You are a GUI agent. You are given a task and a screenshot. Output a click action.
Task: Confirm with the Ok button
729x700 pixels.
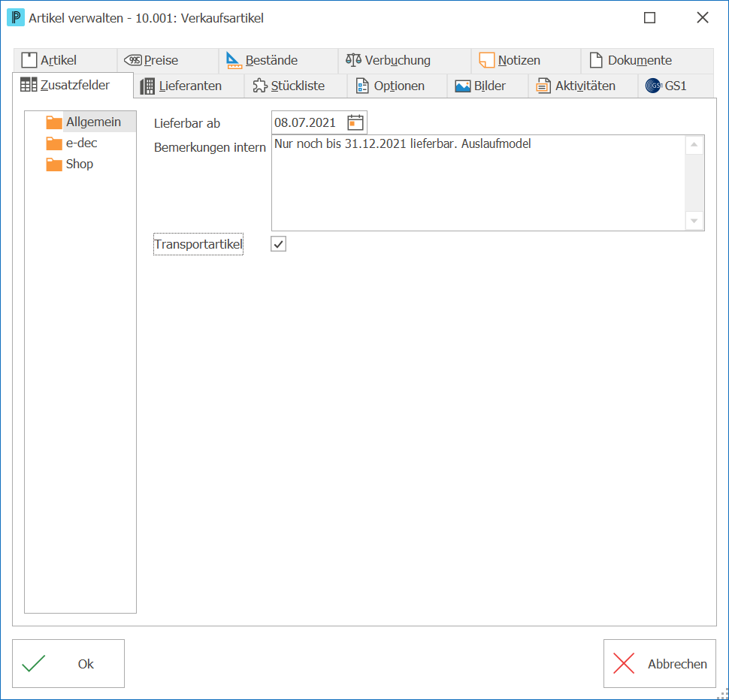[68, 663]
